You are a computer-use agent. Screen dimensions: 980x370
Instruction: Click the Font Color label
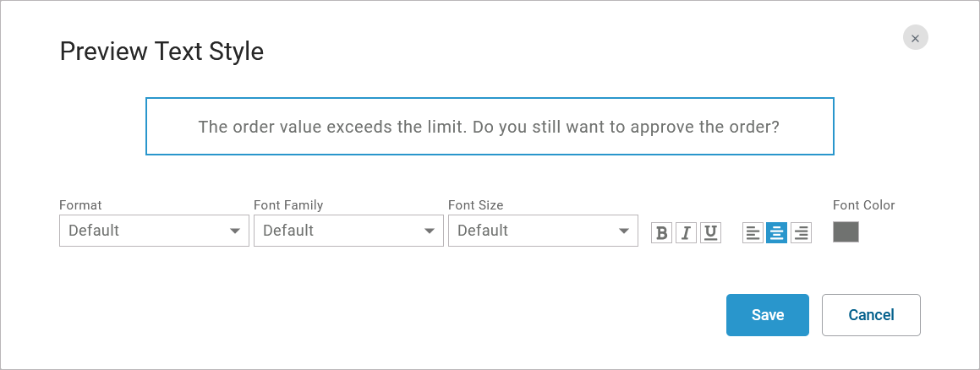pyautogui.click(x=863, y=205)
